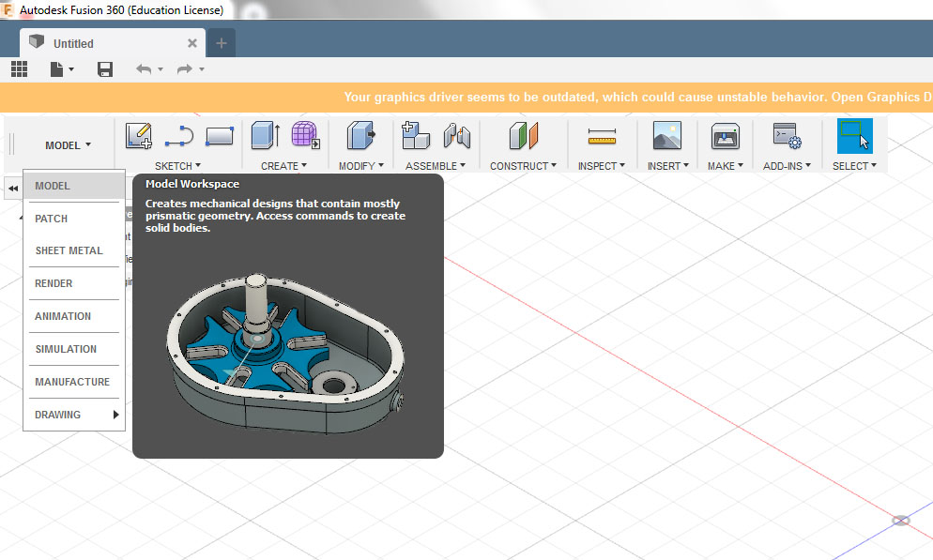This screenshot has height=560, width=933.
Task: Open the DRAWING submenu
Action: [x=74, y=415]
